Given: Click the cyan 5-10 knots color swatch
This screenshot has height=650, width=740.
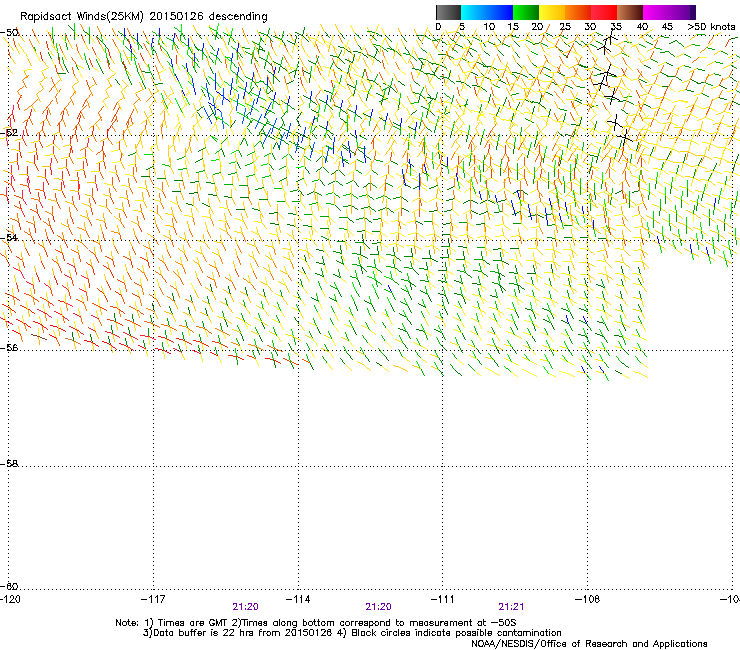Looking at the screenshot, I should tap(474, 12).
